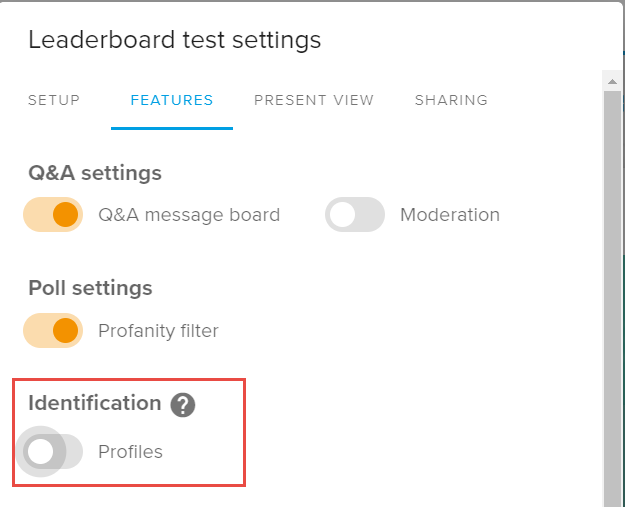Click the "Leaderboard test settings" dialog title

point(175,40)
